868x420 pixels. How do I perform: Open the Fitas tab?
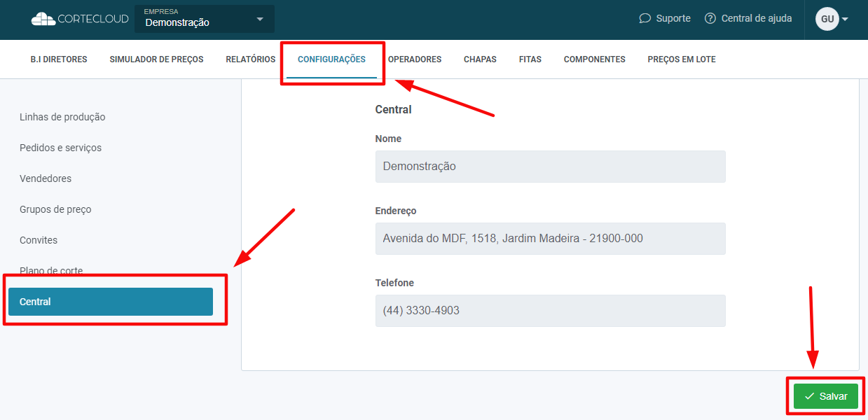(530, 59)
